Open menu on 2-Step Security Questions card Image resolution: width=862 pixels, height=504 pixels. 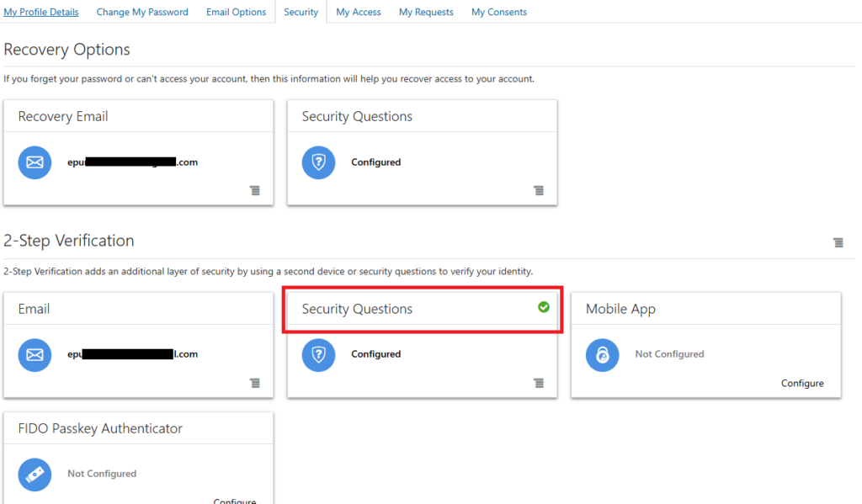[x=539, y=383]
